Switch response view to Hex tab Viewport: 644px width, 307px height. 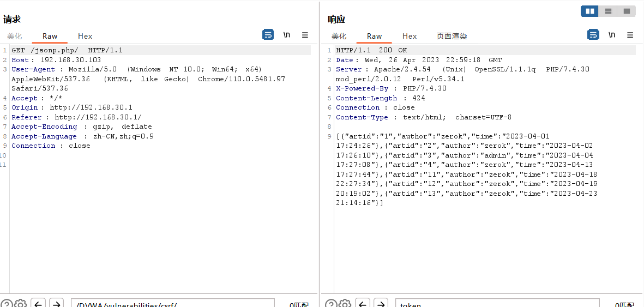(x=410, y=36)
